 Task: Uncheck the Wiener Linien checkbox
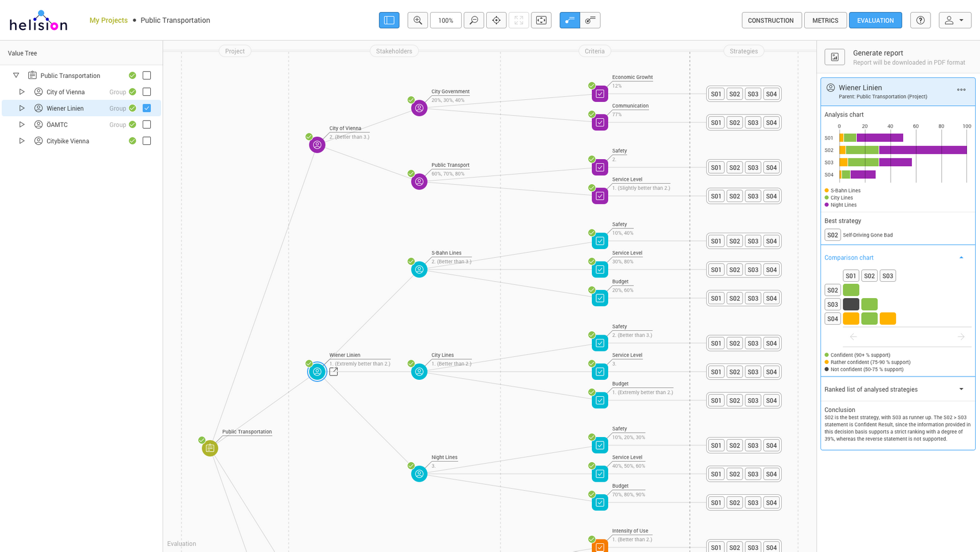[x=146, y=108]
